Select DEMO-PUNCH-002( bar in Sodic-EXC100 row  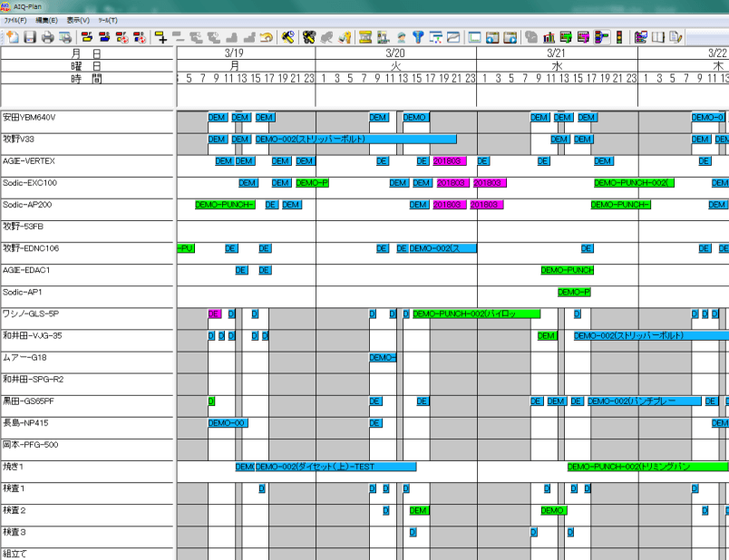pyautogui.click(x=634, y=183)
